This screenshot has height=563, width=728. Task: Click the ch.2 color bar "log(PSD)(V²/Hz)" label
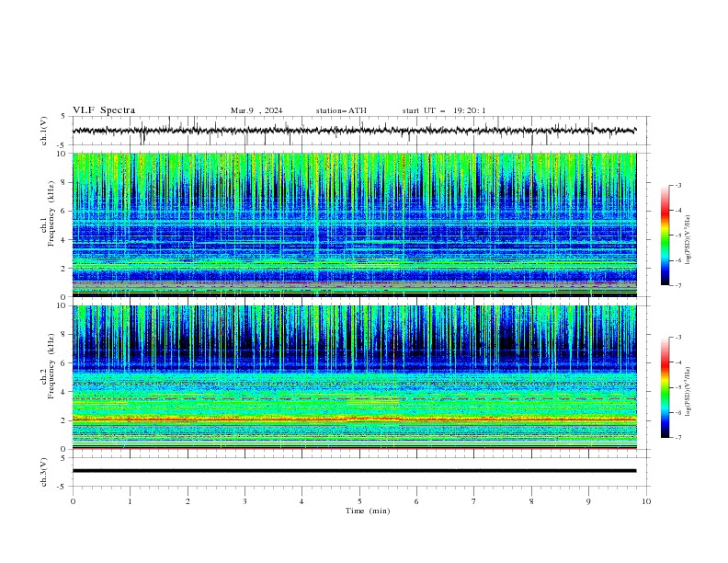[x=688, y=391]
